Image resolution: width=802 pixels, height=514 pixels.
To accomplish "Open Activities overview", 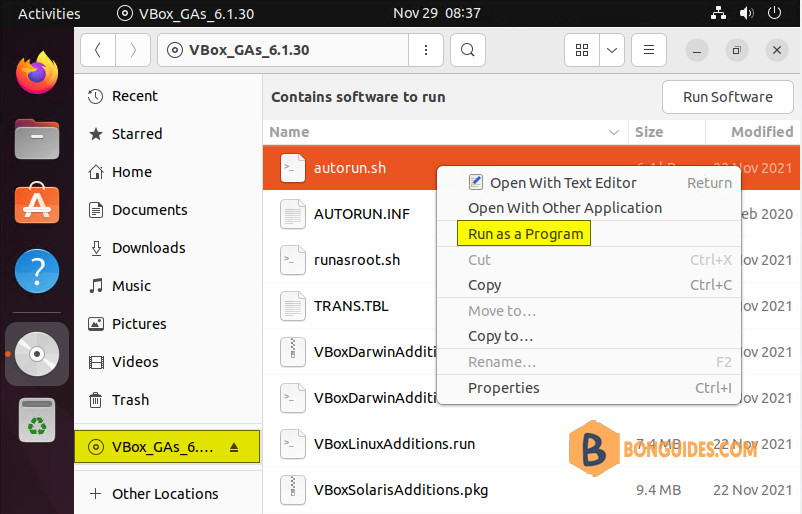I will pos(49,13).
